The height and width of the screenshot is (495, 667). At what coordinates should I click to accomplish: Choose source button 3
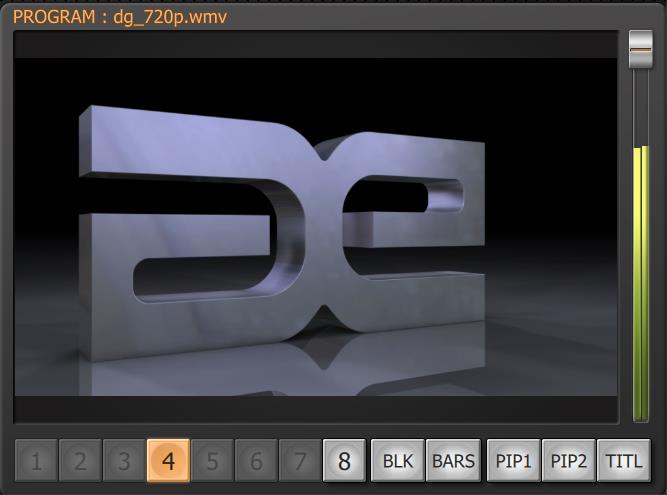click(124, 461)
